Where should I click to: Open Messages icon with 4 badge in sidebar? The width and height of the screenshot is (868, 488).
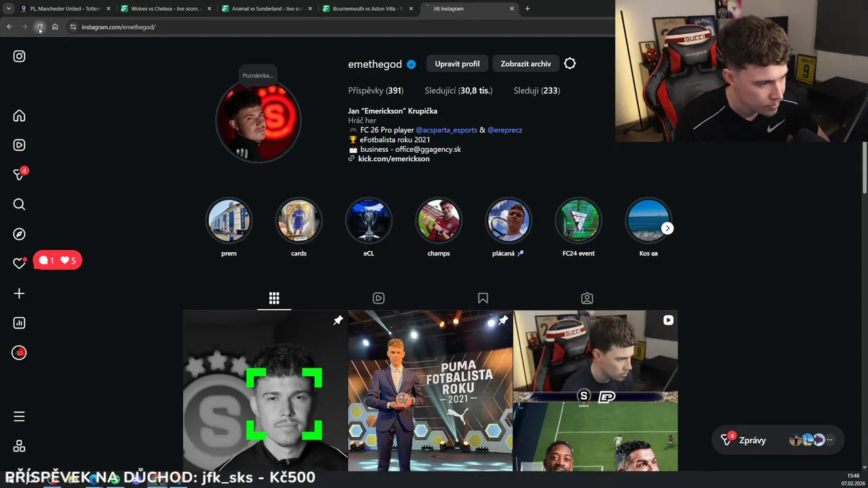tap(20, 174)
